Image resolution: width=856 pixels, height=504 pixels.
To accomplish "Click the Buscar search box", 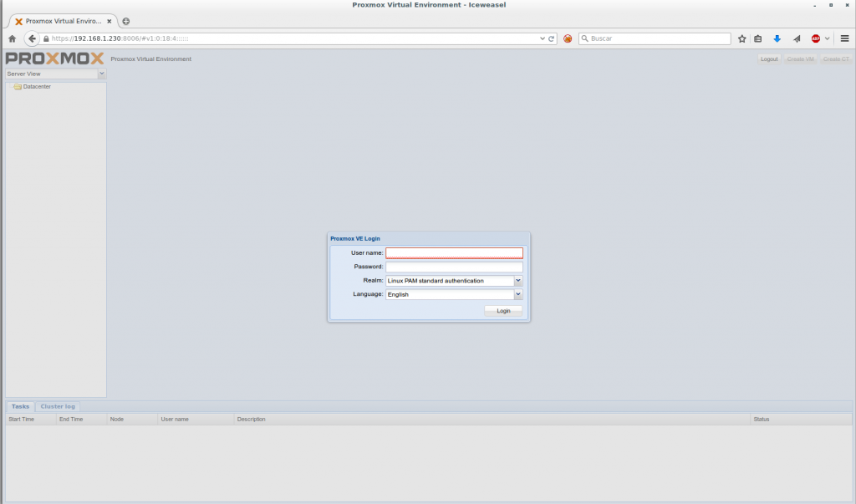I will coord(656,38).
